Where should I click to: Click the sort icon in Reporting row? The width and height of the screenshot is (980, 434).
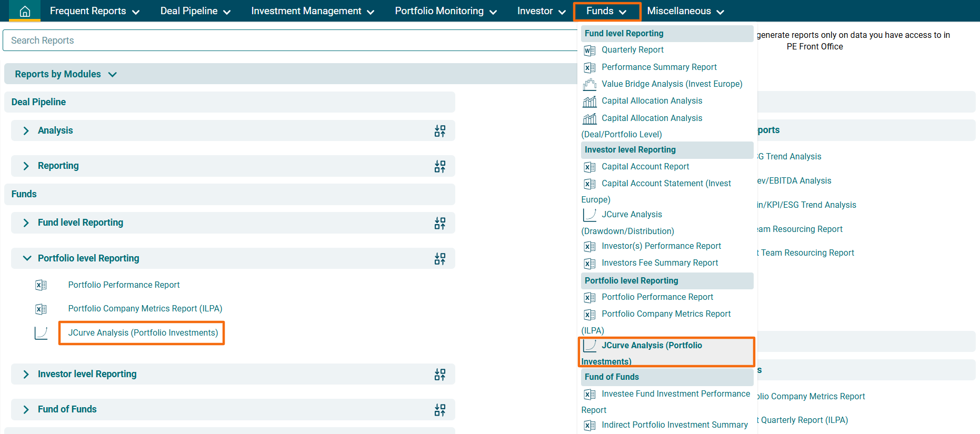pos(439,166)
